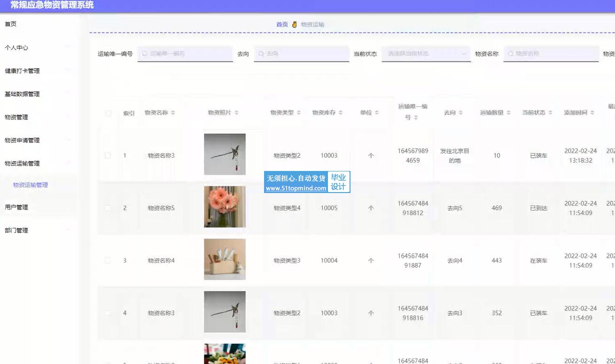Viewport: 615px width, 364px height.
Task: Expand 物资管理 sidebar menu
Action: pos(39,117)
